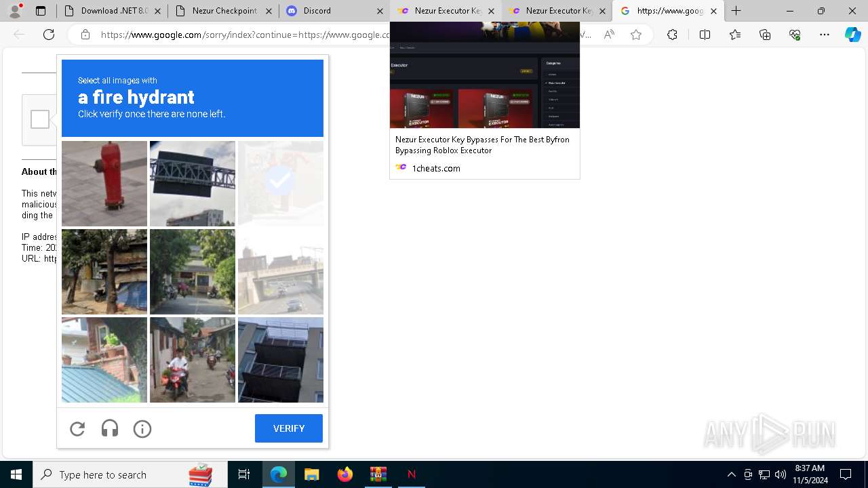Open Microsoft Edge from taskbar

(279, 474)
